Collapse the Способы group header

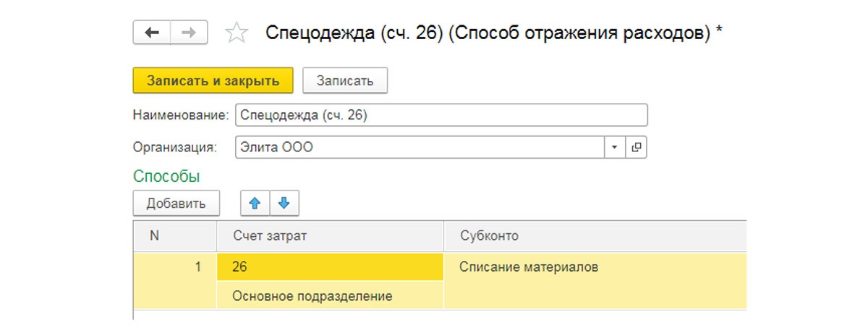point(166,176)
